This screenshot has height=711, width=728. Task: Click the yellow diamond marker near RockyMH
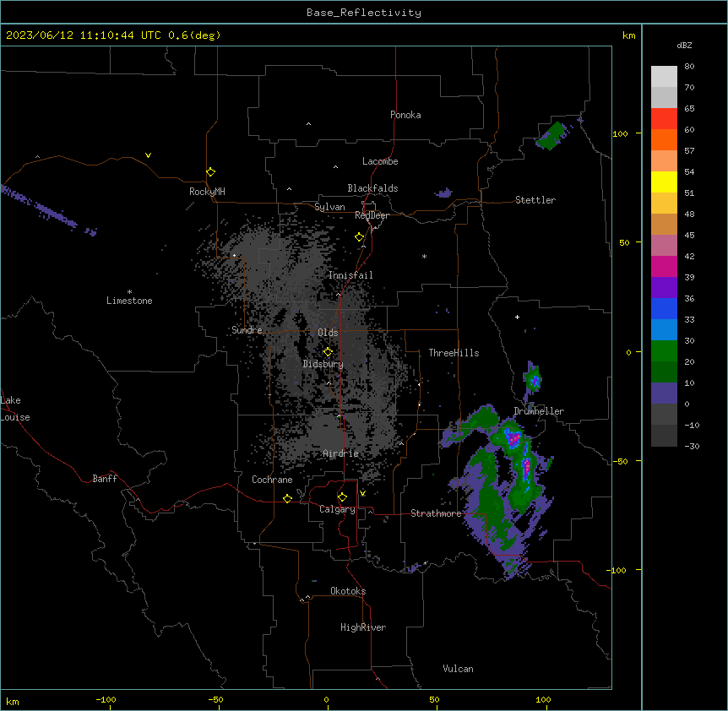pyautogui.click(x=210, y=171)
